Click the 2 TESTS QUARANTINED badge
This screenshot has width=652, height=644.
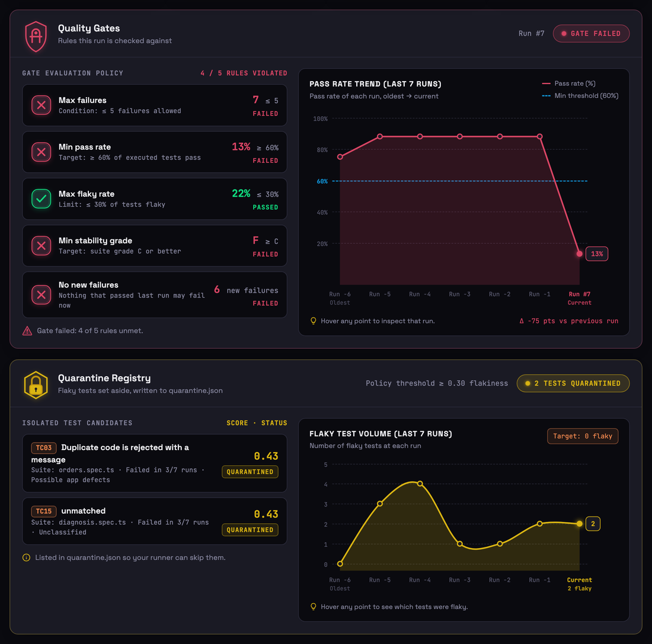tap(573, 383)
